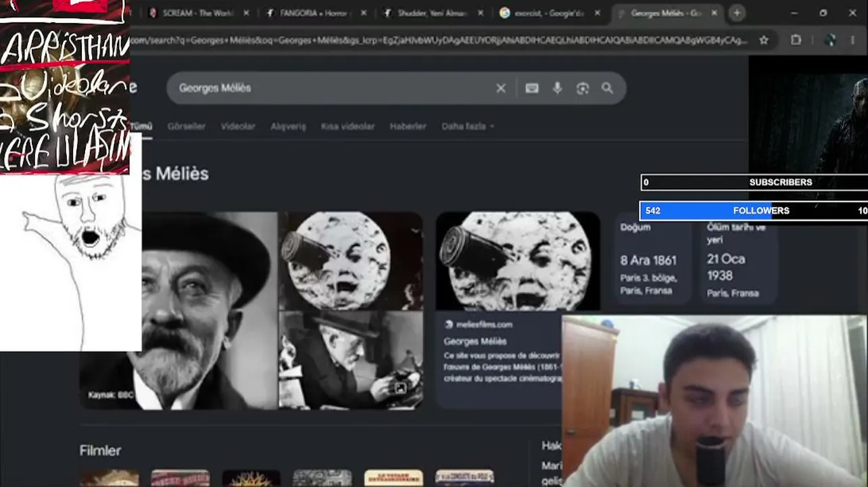Close the Georges Méliès browser tab
Screen dimensions: 868x487
(714, 13)
